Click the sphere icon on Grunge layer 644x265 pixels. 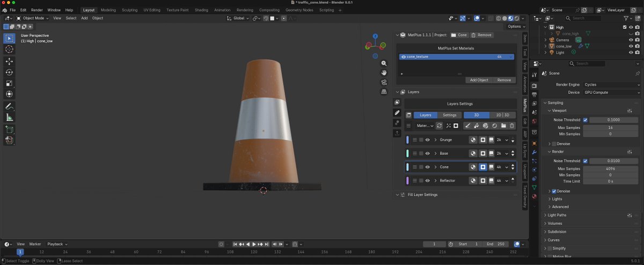tap(473, 140)
